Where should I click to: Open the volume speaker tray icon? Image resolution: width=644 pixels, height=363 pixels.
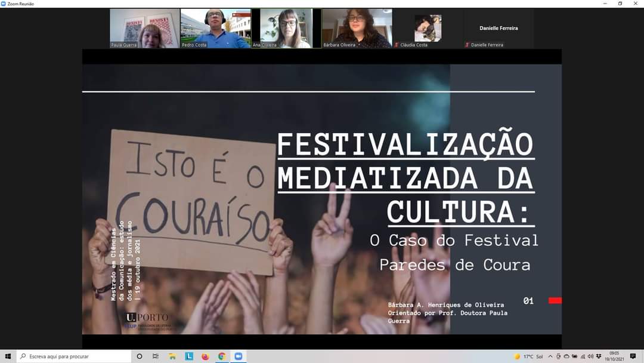tap(590, 356)
